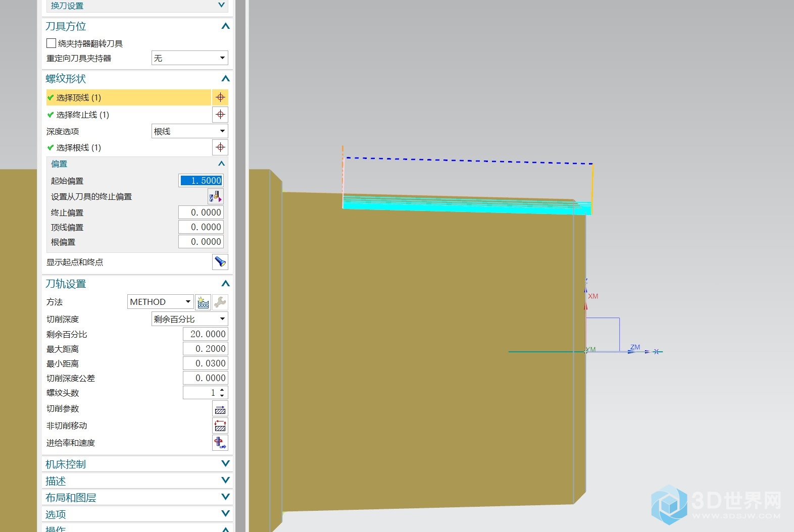Select the 选择终止线 (1) row
Image resolution: width=794 pixels, height=532 pixels.
(128, 115)
